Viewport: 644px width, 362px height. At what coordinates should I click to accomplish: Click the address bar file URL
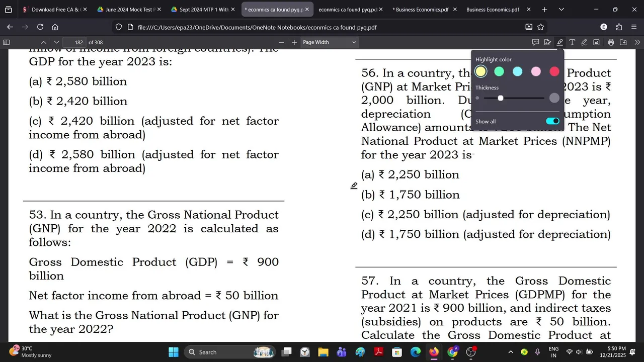[x=257, y=27]
